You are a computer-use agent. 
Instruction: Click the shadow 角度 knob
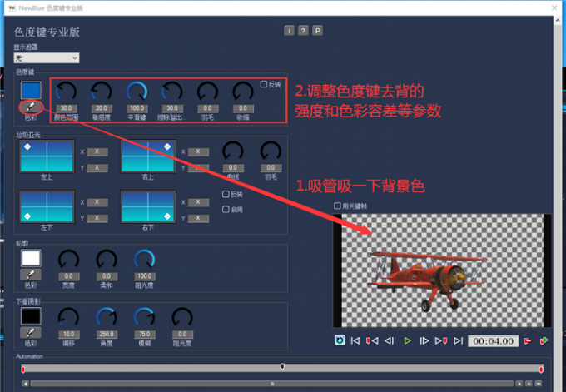coord(107,318)
